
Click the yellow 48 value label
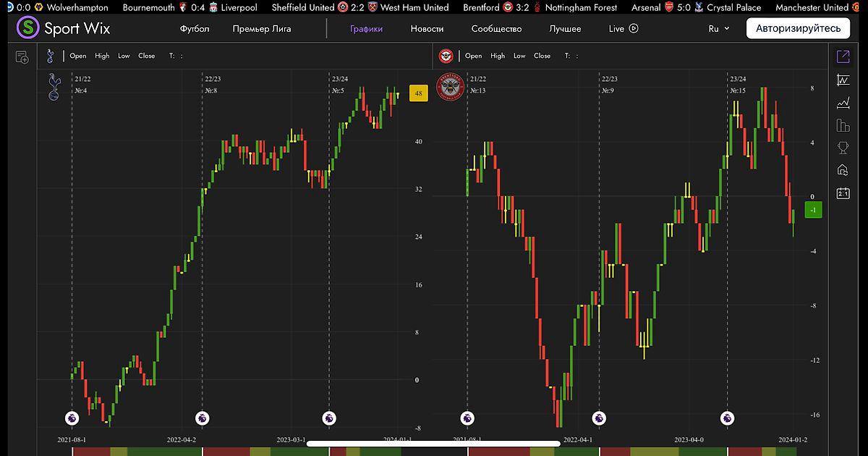tap(419, 93)
